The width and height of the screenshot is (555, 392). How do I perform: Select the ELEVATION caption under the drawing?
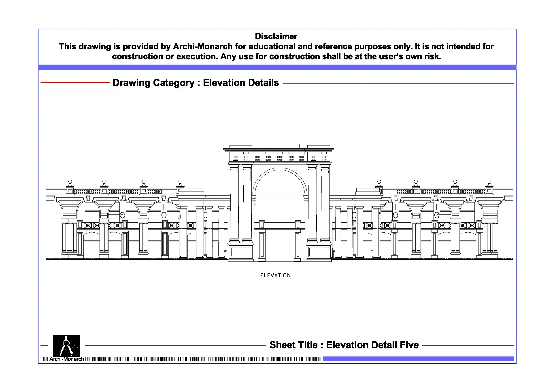(x=276, y=276)
